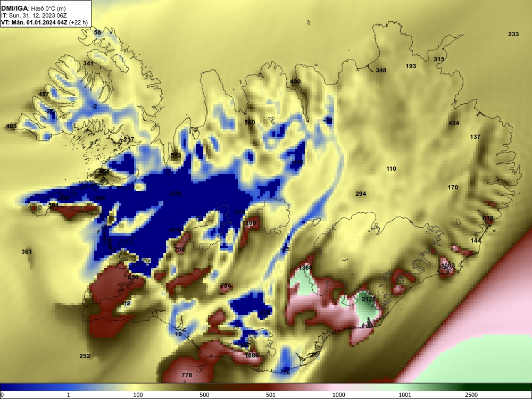
Task: Click the map value 513
Action: point(176,155)
